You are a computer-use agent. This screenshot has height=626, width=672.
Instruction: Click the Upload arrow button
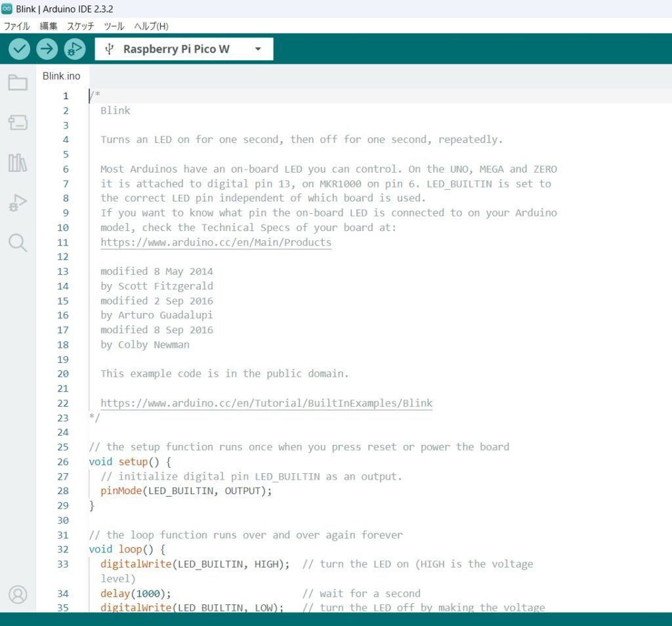(47, 49)
